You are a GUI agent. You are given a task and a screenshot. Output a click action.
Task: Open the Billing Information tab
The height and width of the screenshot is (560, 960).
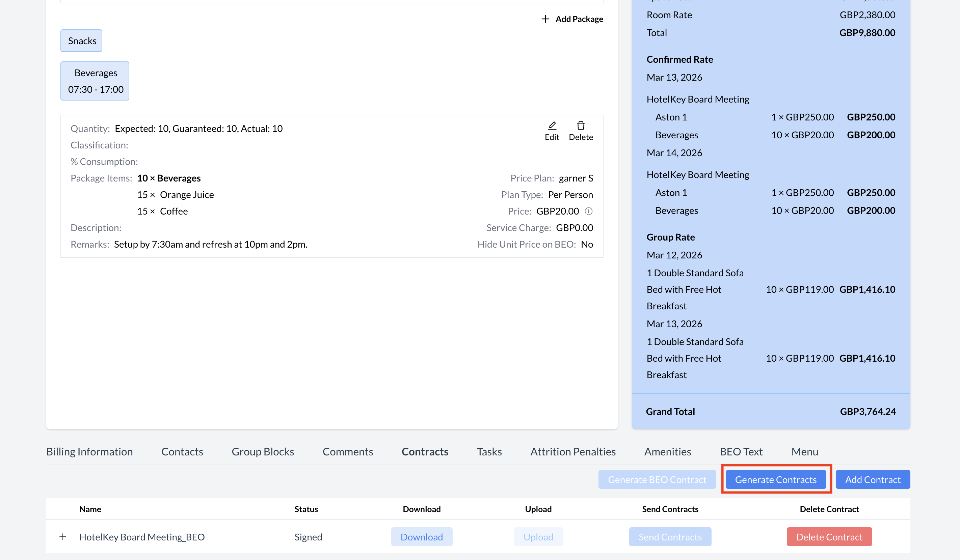(x=89, y=451)
